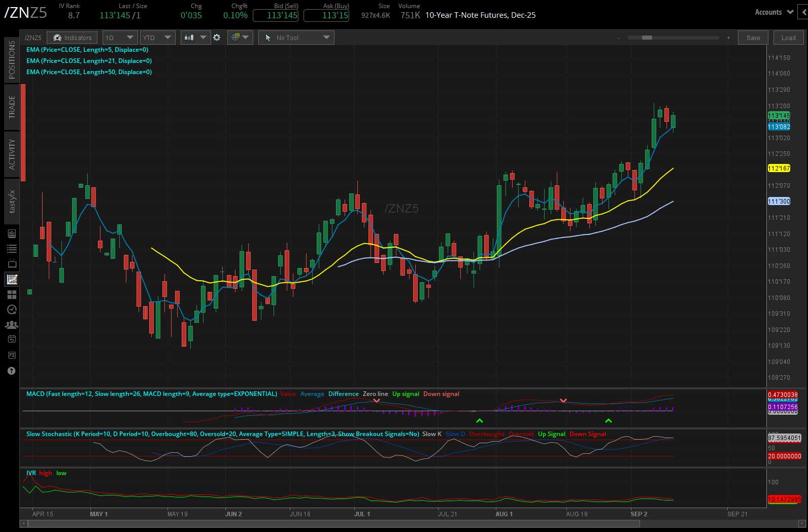Click the scroll right arrow at bottom
The image size is (808, 532).
(801, 524)
